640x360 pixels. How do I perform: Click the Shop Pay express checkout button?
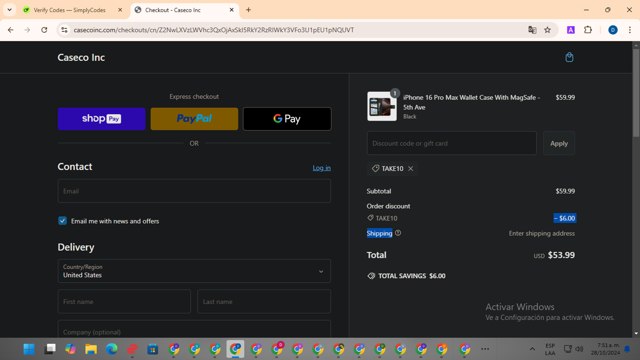pyautogui.click(x=101, y=119)
